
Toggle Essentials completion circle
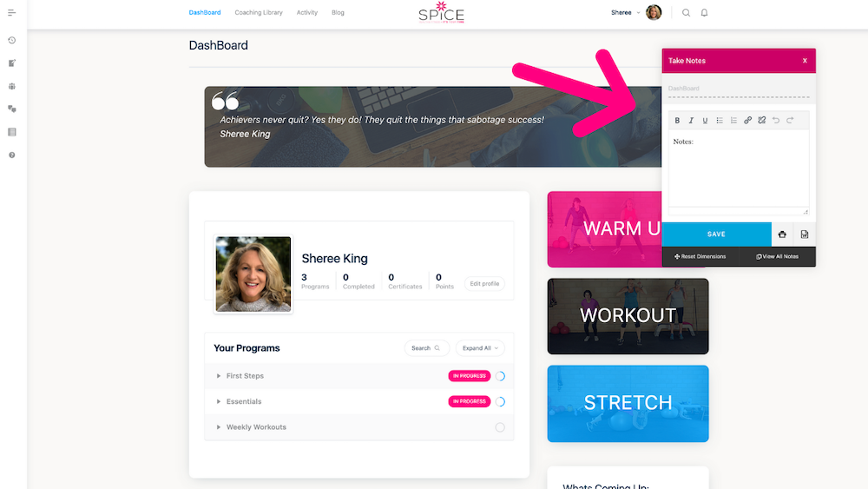tap(500, 401)
